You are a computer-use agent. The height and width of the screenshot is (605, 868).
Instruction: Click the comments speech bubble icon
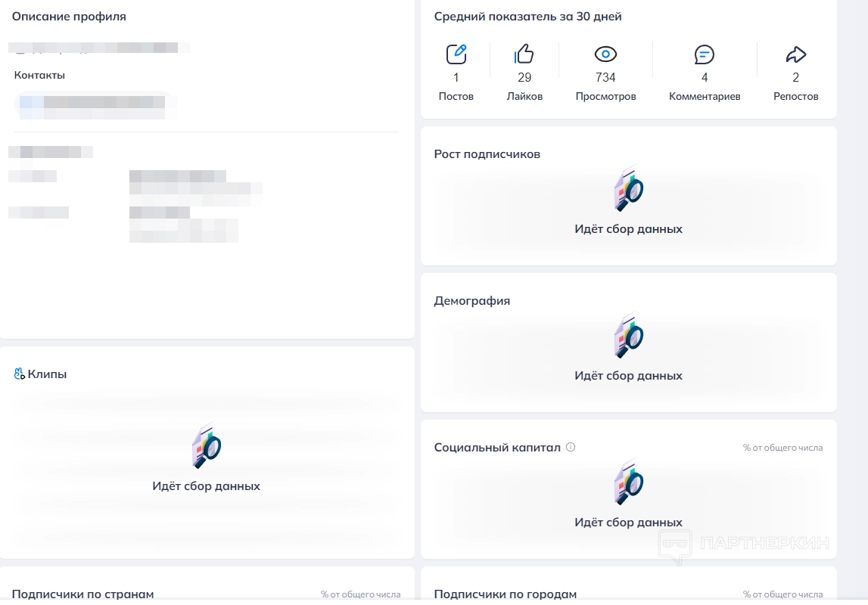coord(705,54)
